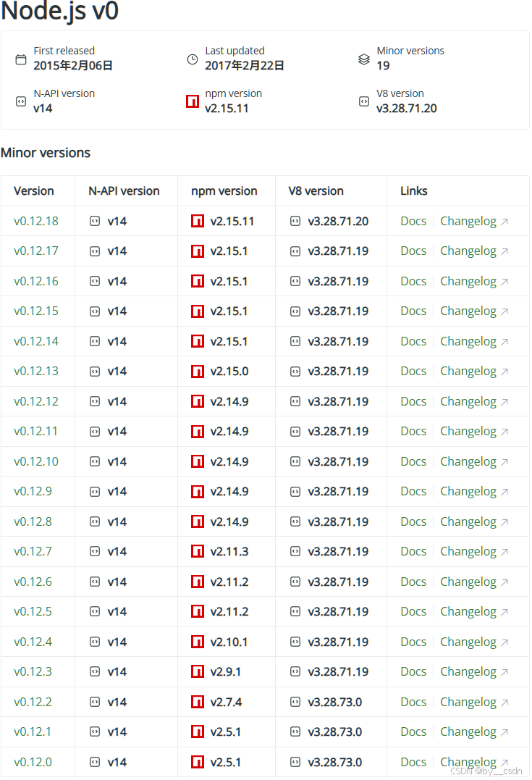Click the Node.js v0 page heading
Image resolution: width=532 pixels, height=780 pixels.
point(59,11)
